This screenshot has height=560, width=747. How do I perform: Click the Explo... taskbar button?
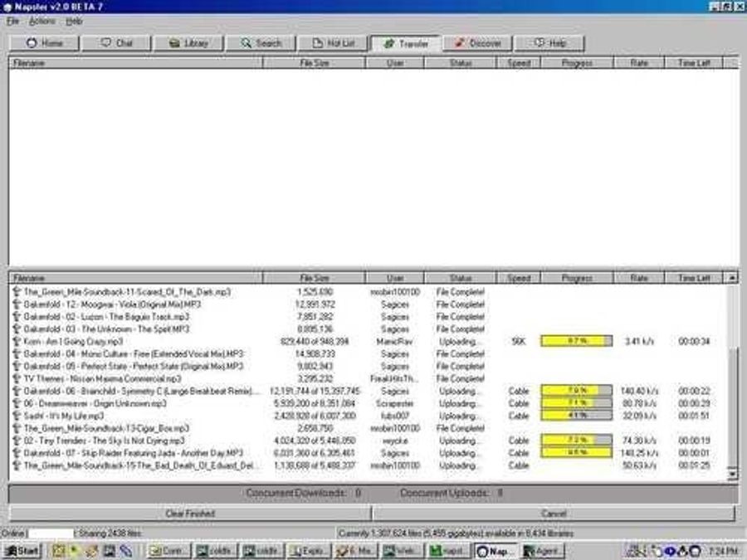pos(308,551)
